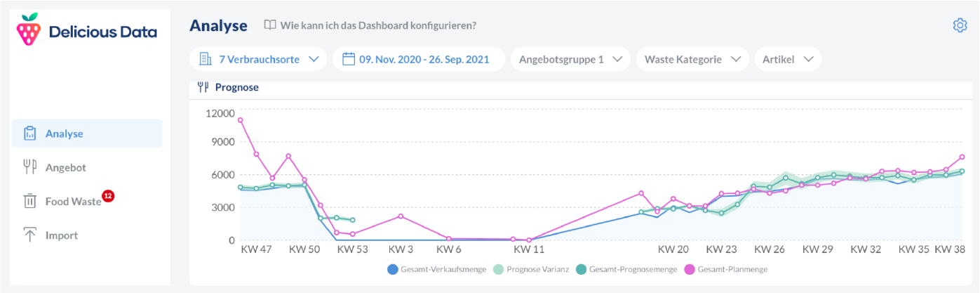The width and height of the screenshot is (980, 293).
Task: Open the 'Wie kann ich das Dashboard konfigurieren?' link
Action: (x=378, y=25)
